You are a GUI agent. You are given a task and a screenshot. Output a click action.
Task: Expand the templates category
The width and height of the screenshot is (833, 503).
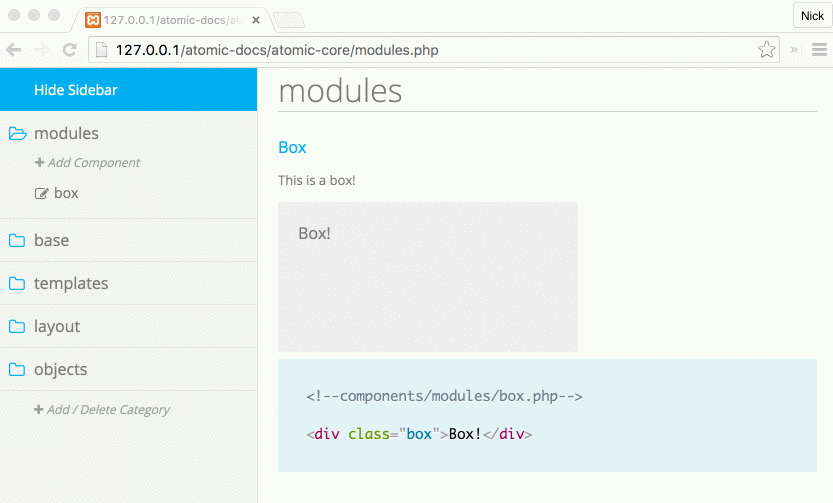click(x=71, y=284)
